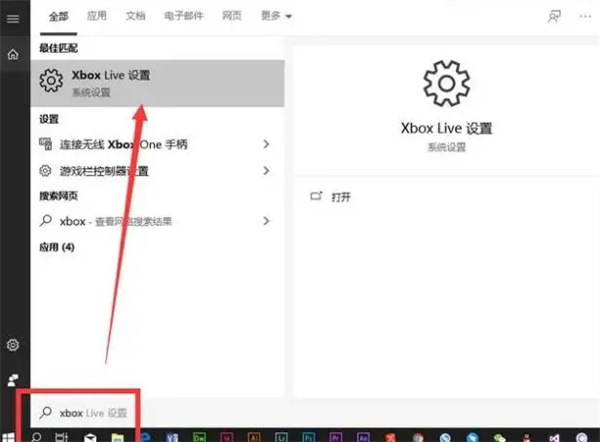Open the large gear icon in the preview pane
This screenshot has width=600, height=442.
[447, 83]
